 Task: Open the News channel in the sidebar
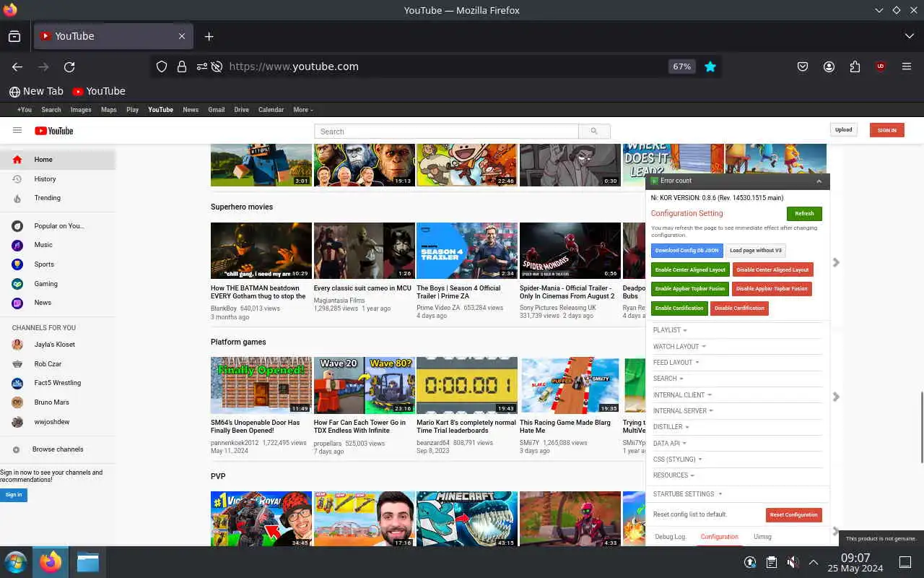pos(43,302)
